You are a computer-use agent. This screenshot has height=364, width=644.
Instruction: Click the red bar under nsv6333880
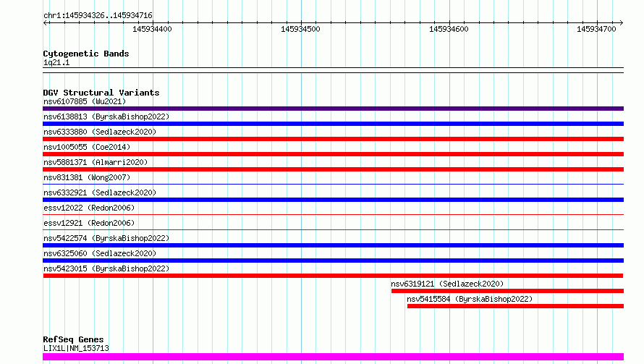(333, 139)
